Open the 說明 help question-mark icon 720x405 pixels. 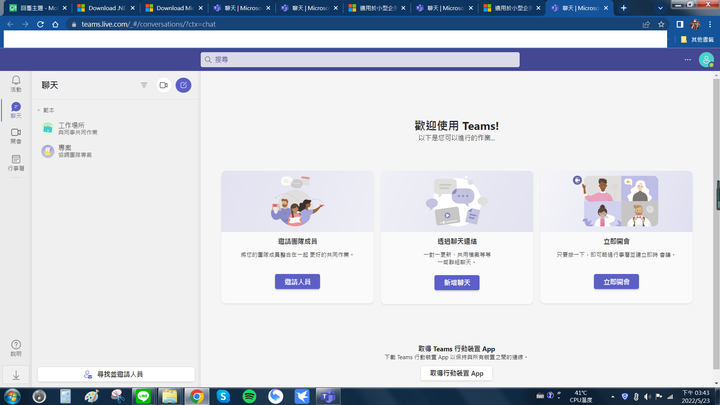coord(16,348)
